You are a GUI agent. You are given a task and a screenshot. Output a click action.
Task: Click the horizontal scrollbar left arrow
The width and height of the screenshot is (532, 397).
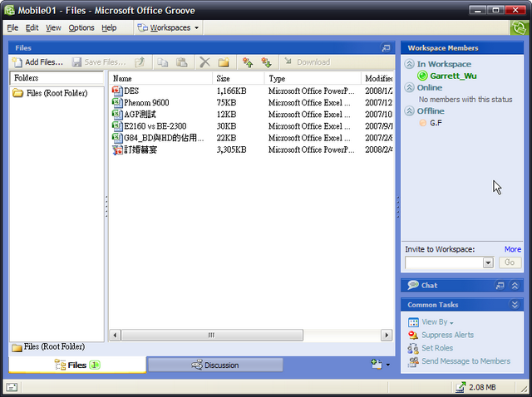(x=115, y=336)
